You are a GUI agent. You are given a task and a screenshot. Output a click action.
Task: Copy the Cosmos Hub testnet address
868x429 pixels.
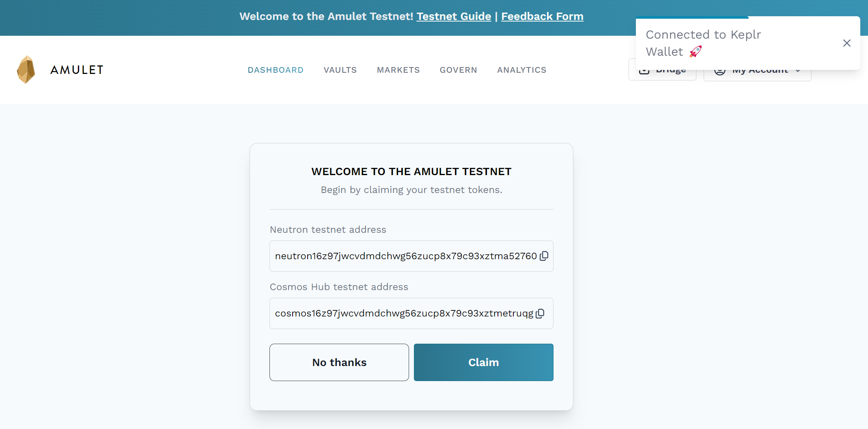coord(540,314)
